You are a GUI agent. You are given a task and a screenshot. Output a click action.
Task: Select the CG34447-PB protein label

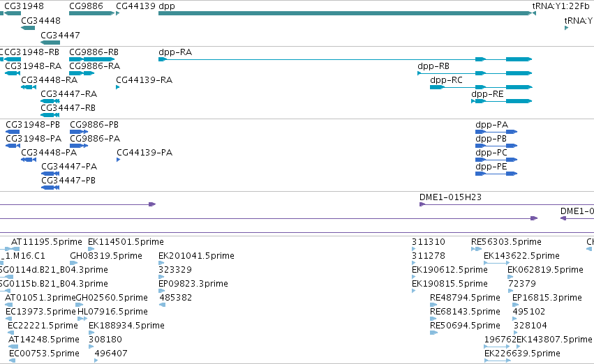pos(68,181)
